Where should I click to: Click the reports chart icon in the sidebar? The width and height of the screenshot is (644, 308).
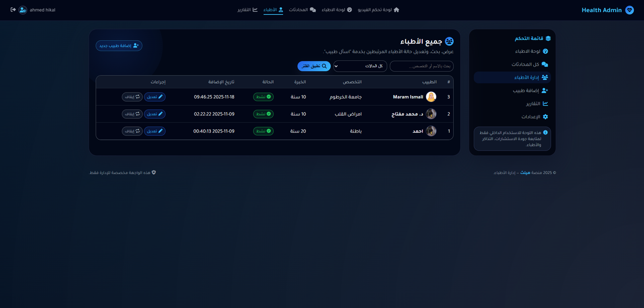[545, 104]
